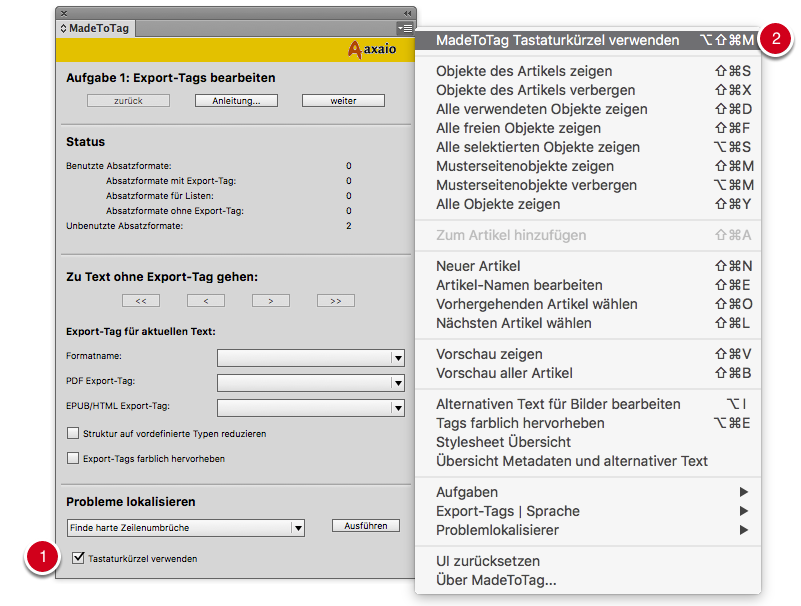Image resolution: width=801 pixels, height=606 pixels.
Task: Toggle Tastaturkürzel verwenden checkbox
Action: (78, 557)
